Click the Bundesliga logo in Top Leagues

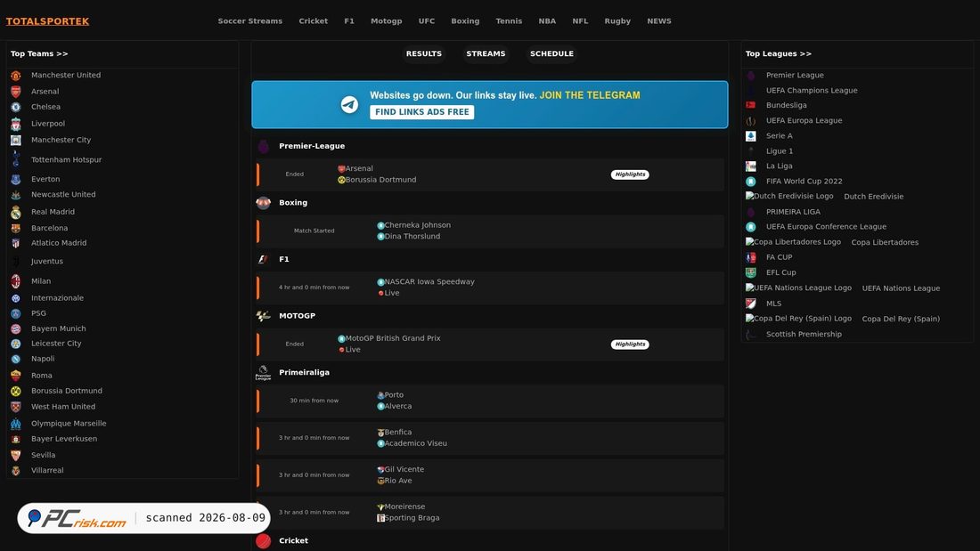click(x=751, y=106)
